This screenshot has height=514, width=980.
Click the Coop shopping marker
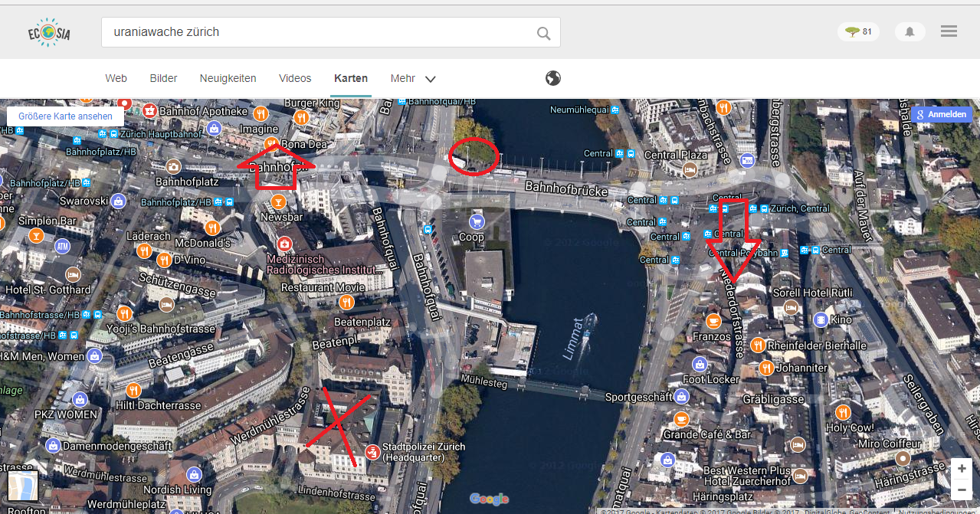477,221
